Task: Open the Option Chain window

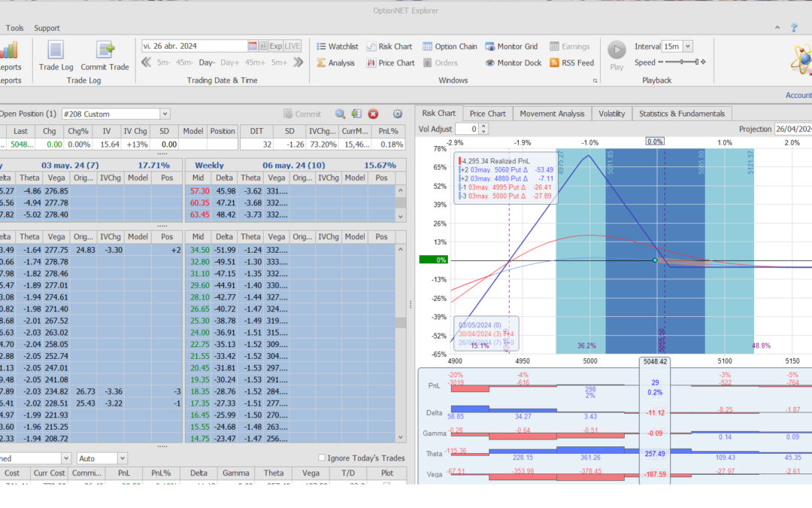Action: click(450, 47)
